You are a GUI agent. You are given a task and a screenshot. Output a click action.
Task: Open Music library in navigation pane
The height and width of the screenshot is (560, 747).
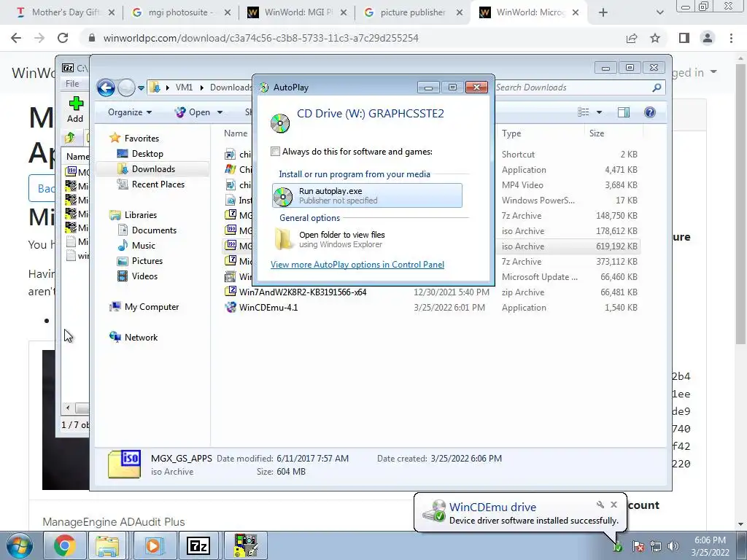pos(144,245)
